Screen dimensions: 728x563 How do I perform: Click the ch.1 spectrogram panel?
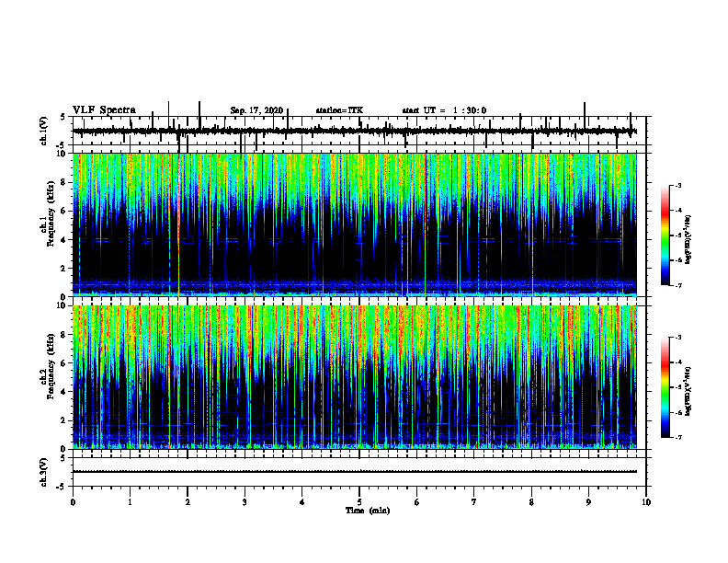pyautogui.click(x=354, y=224)
